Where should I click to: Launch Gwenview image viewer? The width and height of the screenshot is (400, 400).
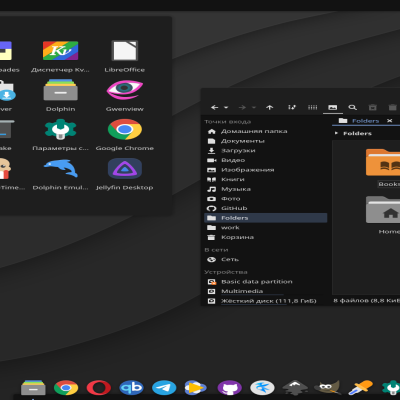pyautogui.click(x=125, y=95)
